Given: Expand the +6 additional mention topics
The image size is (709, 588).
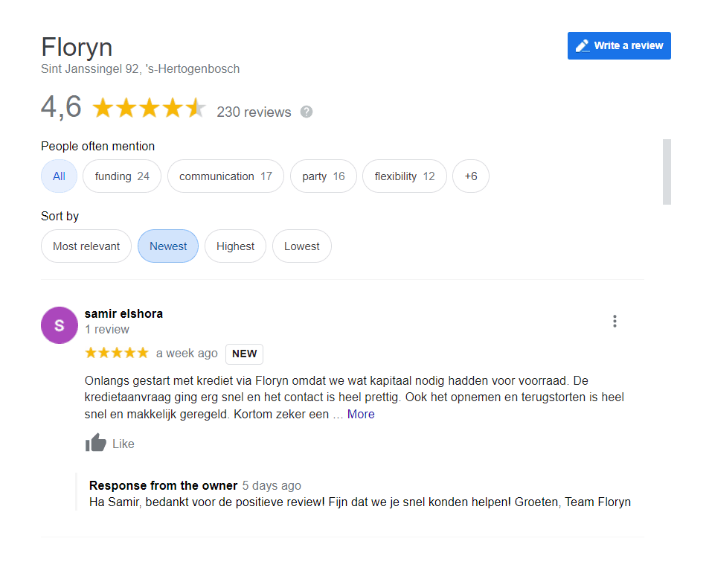Looking at the screenshot, I should point(471,176).
